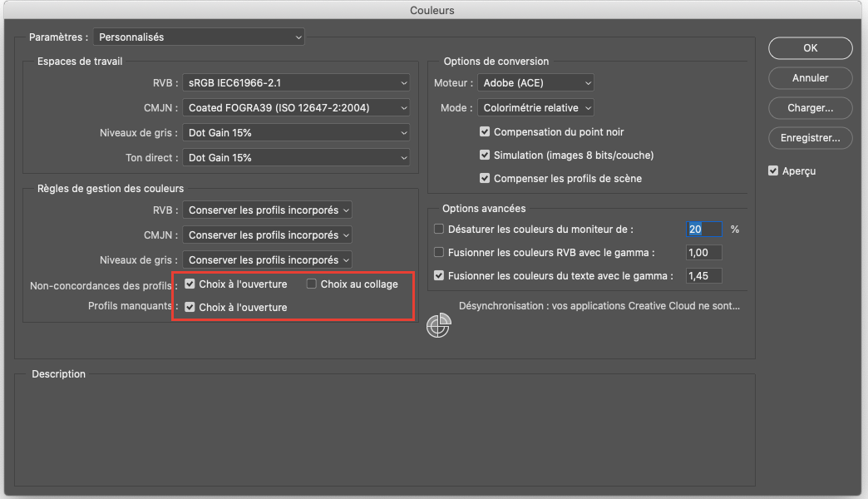Open the Niveaux de gris Dot Gain dropdown
The height and width of the screenshot is (499, 868).
(x=297, y=133)
